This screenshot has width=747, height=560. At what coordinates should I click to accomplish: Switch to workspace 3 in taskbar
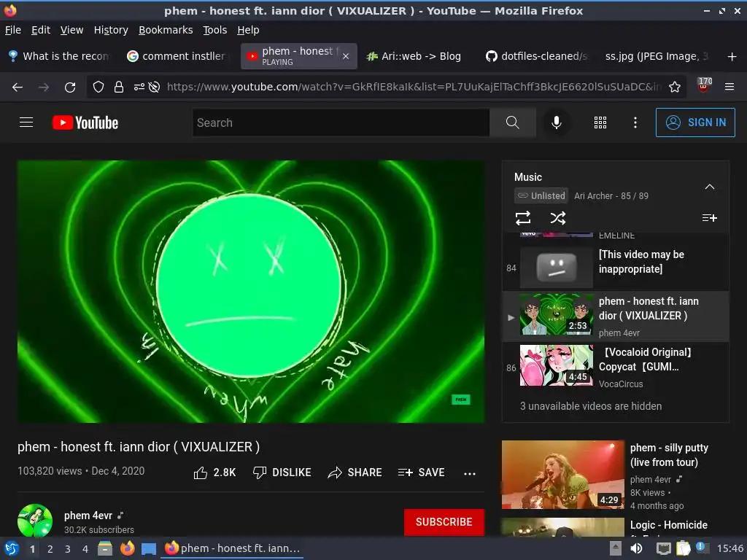point(68,549)
